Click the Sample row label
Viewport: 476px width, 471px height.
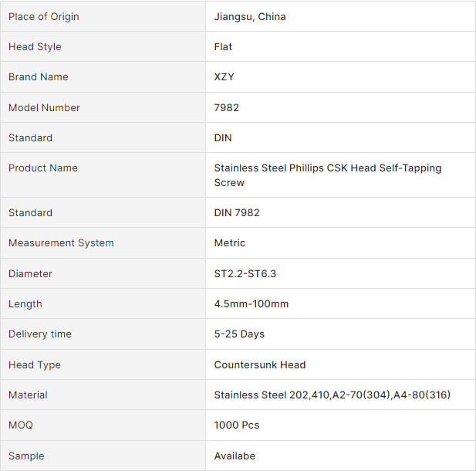point(26,456)
